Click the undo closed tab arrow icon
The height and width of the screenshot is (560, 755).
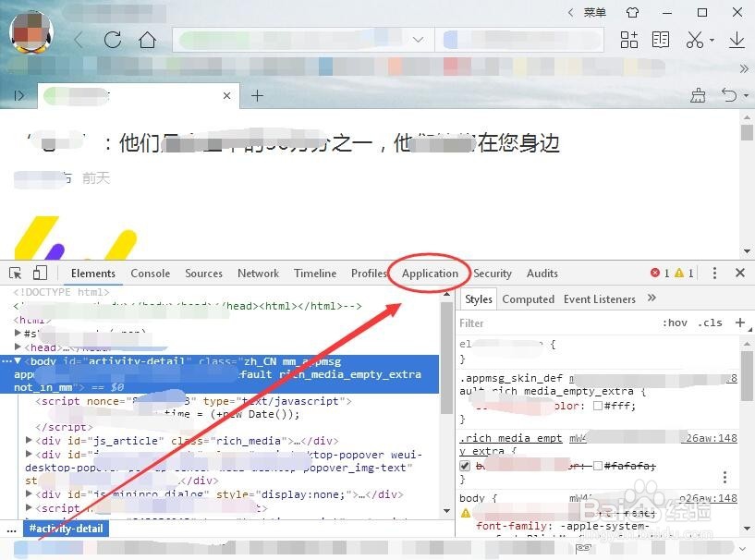pyautogui.click(x=729, y=95)
